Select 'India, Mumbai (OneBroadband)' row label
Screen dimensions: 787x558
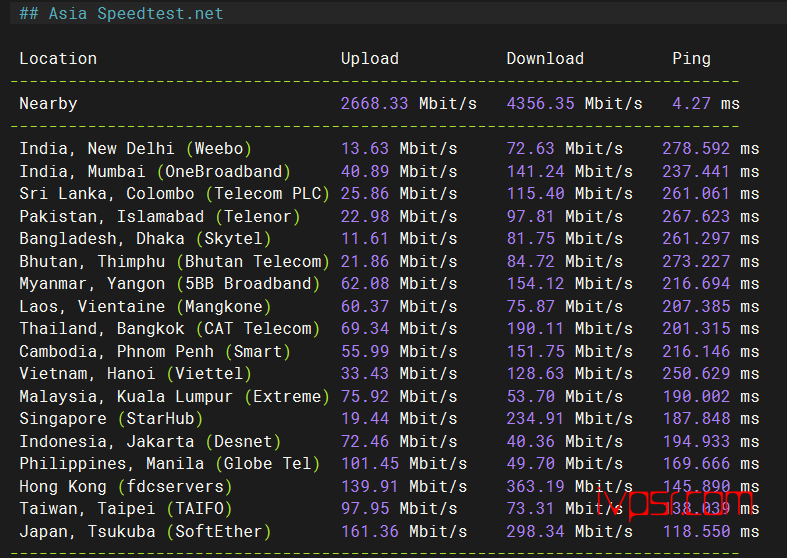tap(155, 172)
